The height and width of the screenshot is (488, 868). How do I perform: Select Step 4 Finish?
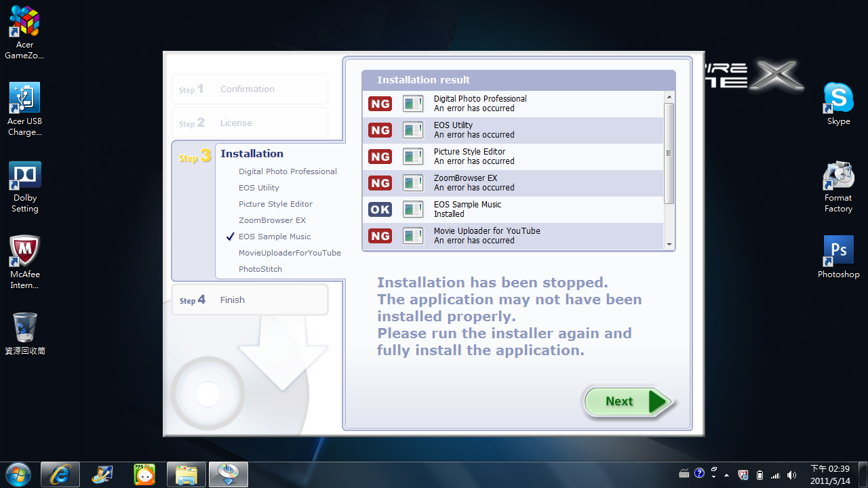pos(250,300)
